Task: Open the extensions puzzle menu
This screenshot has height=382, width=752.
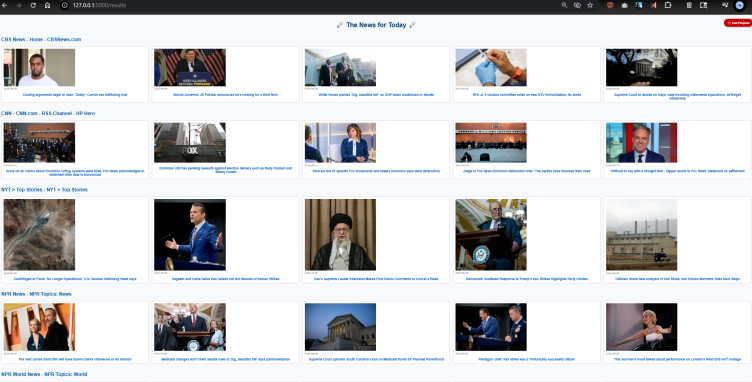Action: (x=668, y=5)
